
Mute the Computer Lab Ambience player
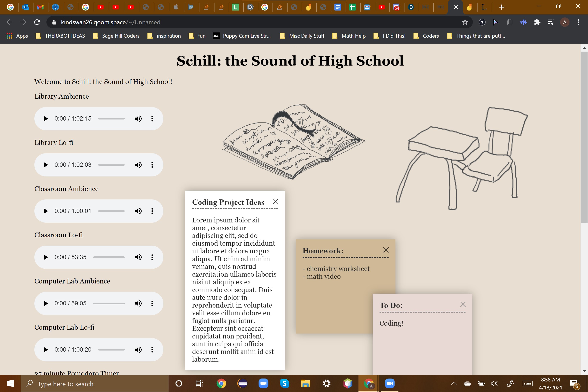tap(138, 303)
